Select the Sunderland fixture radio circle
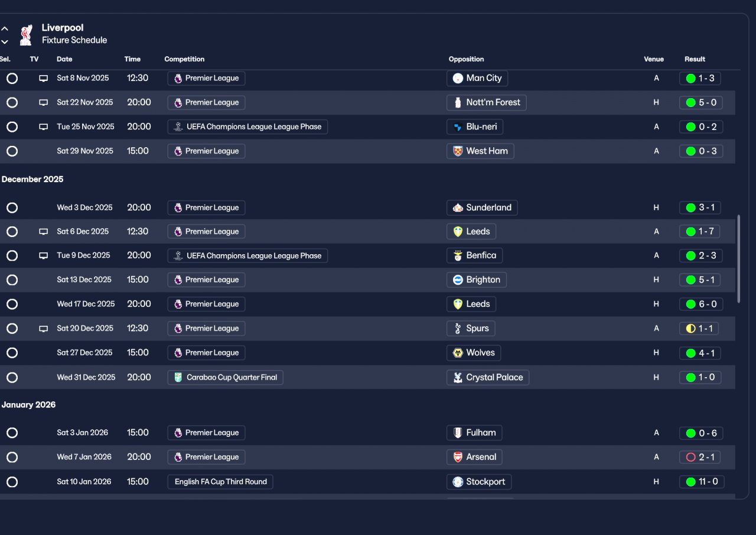Screen dimensions: 756x535 12,207
